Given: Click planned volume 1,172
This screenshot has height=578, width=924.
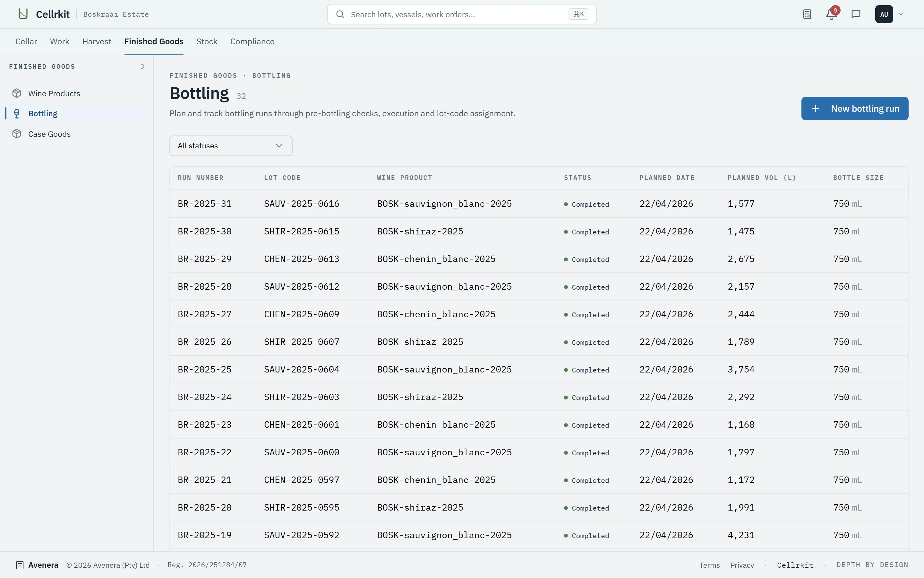Looking at the screenshot, I should click(x=741, y=480).
